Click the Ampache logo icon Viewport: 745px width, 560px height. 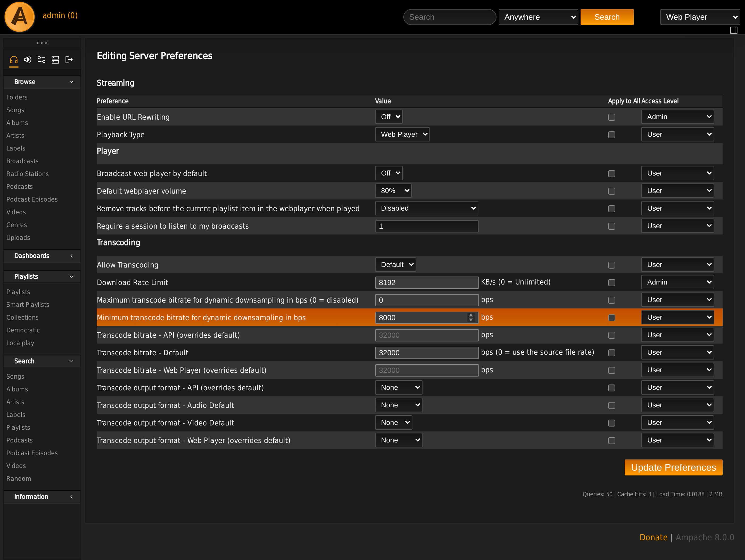click(x=19, y=17)
